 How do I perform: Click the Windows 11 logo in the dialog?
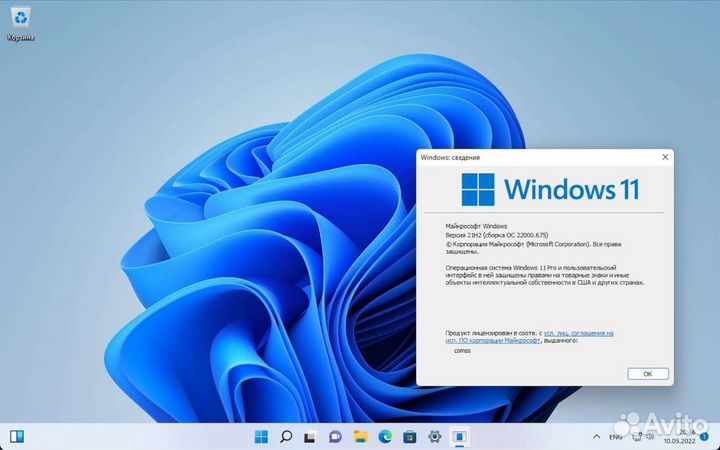click(x=550, y=189)
